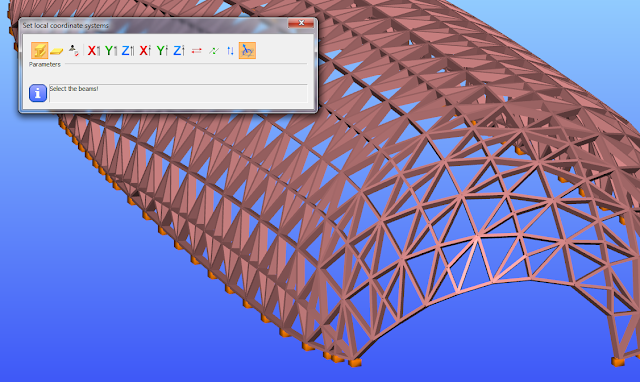Click the dialog title 'Set local coordinate systems'
This screenshot has height=382, width=640.
tap(66, 25)
